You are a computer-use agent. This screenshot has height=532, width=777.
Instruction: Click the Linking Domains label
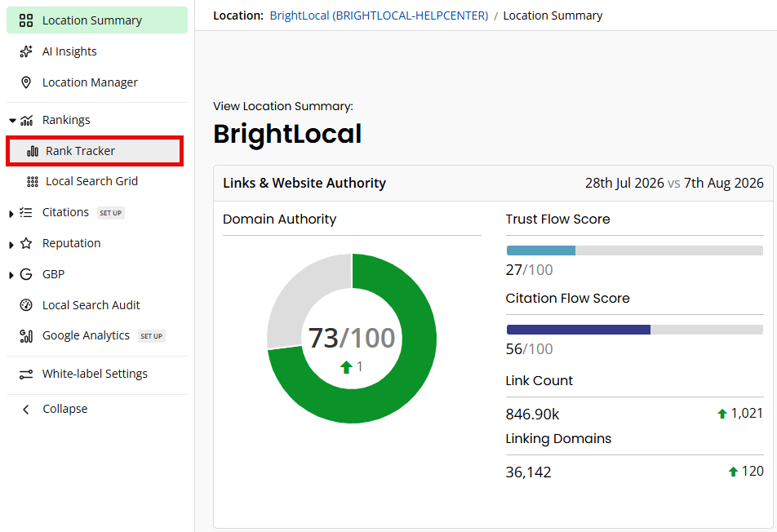558,439
